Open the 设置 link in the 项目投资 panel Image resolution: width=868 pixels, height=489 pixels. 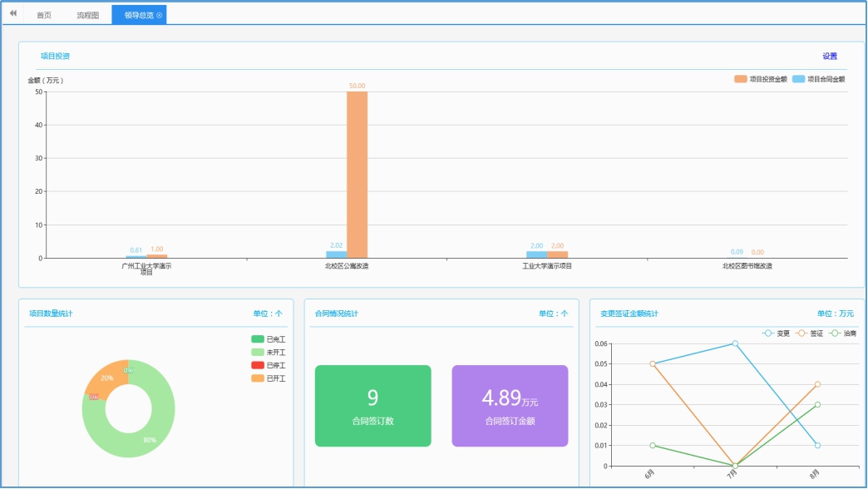pos(829,57)
